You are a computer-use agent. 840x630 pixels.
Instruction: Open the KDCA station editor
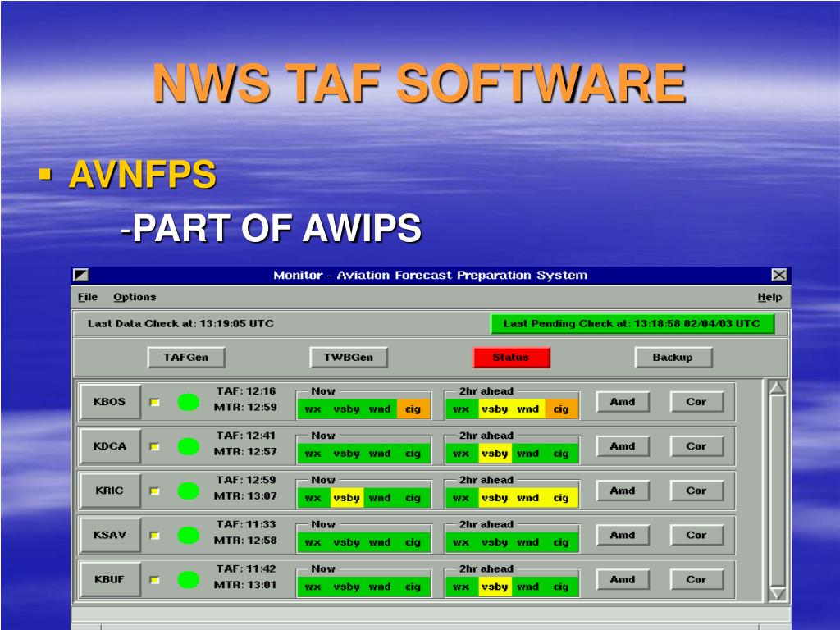(110, 446)
